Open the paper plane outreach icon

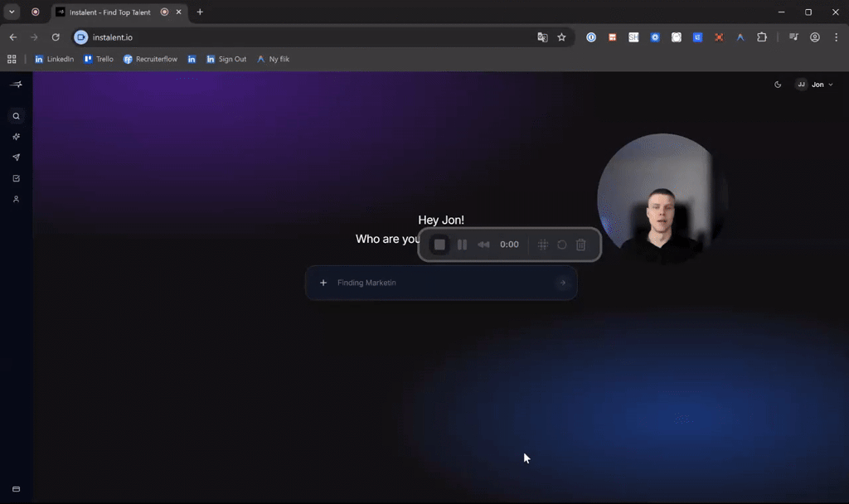17,157
